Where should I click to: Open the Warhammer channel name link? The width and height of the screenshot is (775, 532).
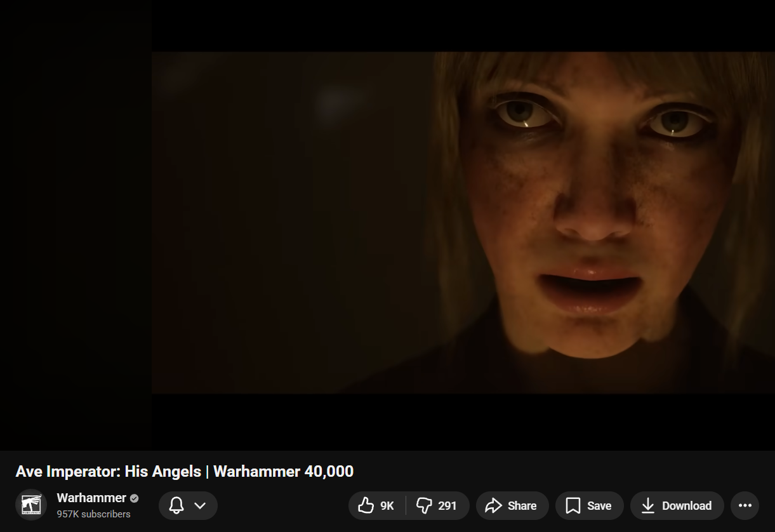[x=91, y=498]
